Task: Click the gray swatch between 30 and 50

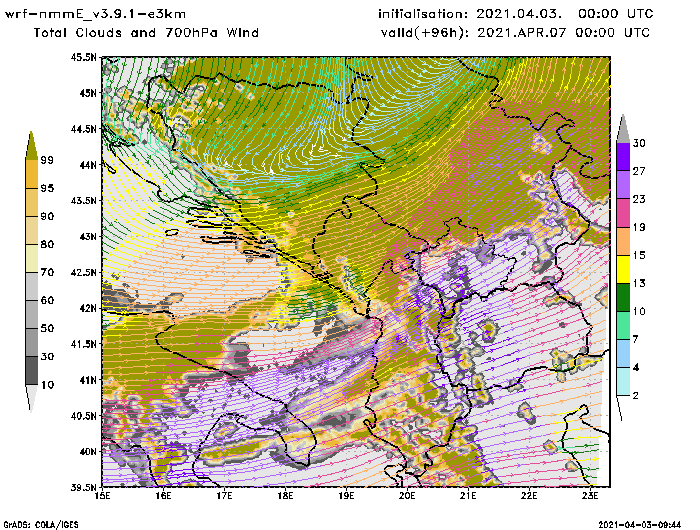Action: [x=32, y=342]
